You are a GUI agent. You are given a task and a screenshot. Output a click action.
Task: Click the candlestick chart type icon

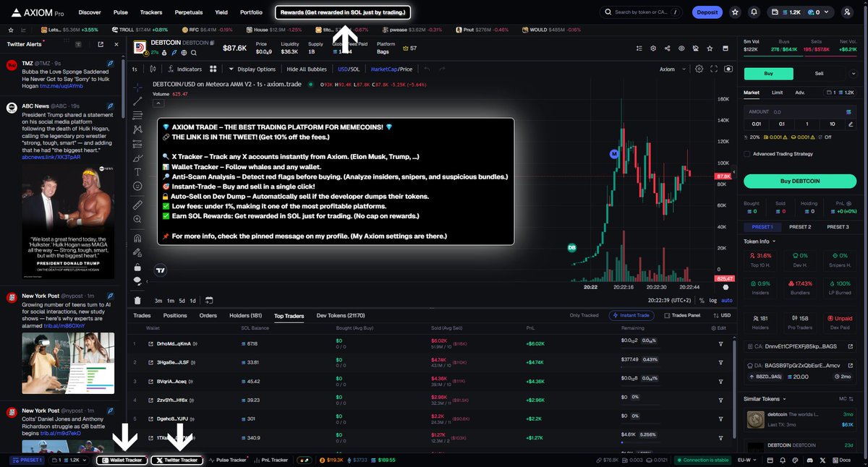[x=153, y=69]
